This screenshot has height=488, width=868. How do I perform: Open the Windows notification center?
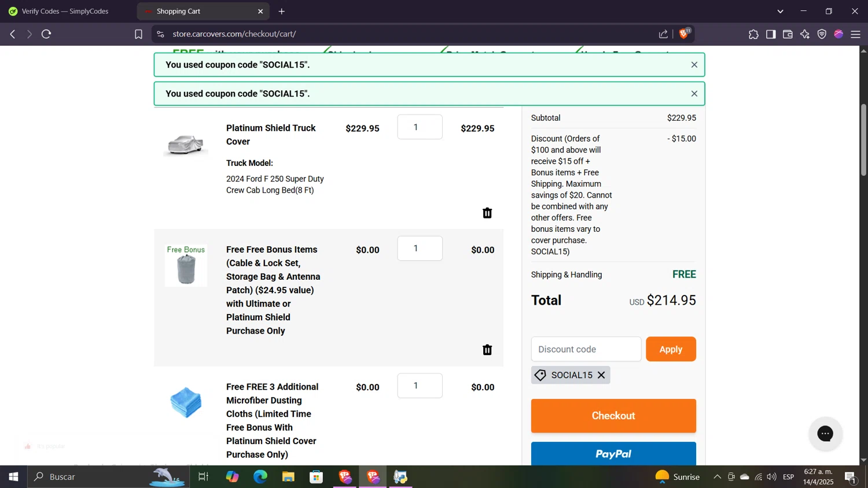tap(851, 477)
